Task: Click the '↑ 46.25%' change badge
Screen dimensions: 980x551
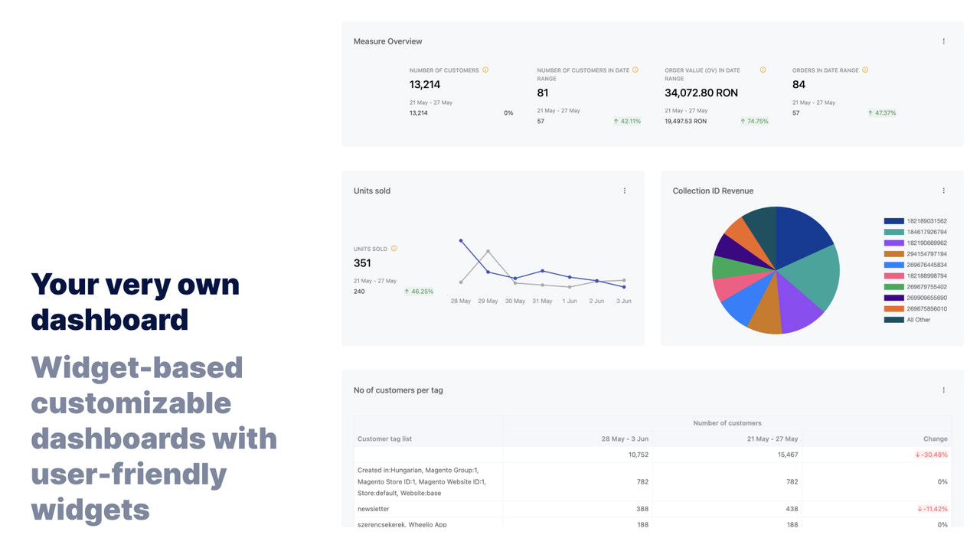Action: pyautogui.click(x=420, y=291)
